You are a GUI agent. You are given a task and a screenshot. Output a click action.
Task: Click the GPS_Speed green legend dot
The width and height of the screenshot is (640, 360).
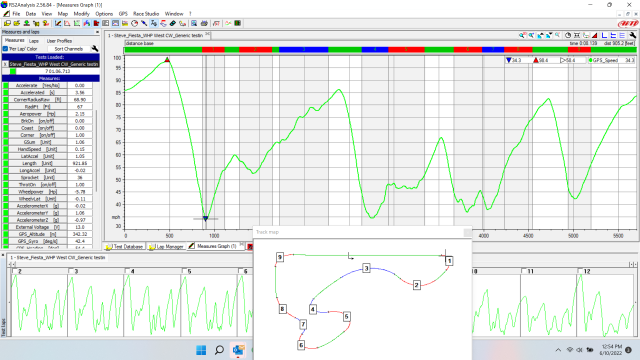click(590, 60)
